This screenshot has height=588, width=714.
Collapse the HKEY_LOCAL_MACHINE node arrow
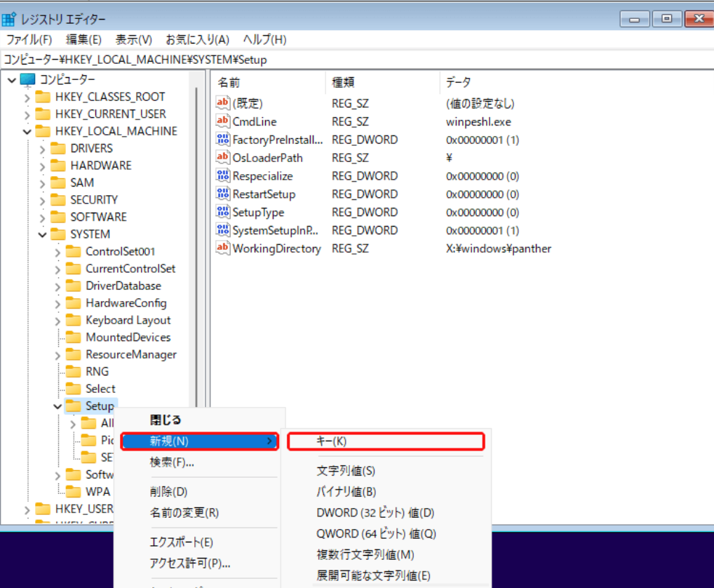(x=27, y=132)
